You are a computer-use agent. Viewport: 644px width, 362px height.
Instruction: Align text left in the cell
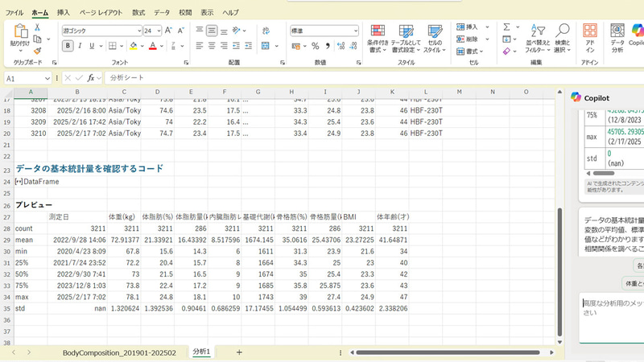click(199, 46)
